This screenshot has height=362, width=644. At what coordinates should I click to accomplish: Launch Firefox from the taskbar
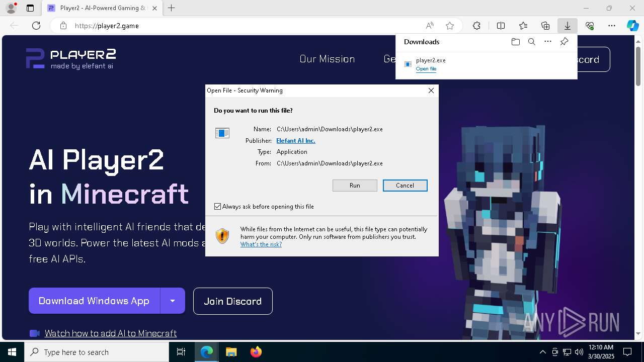point(256,352)
